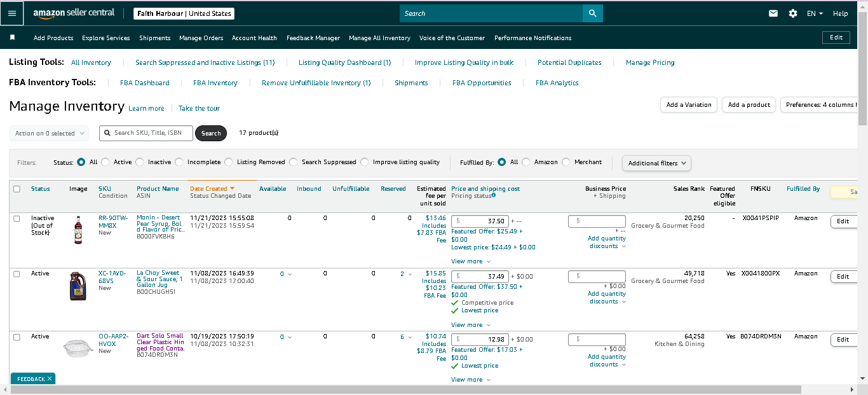Select Improve listing quality filter

point(365,162)
